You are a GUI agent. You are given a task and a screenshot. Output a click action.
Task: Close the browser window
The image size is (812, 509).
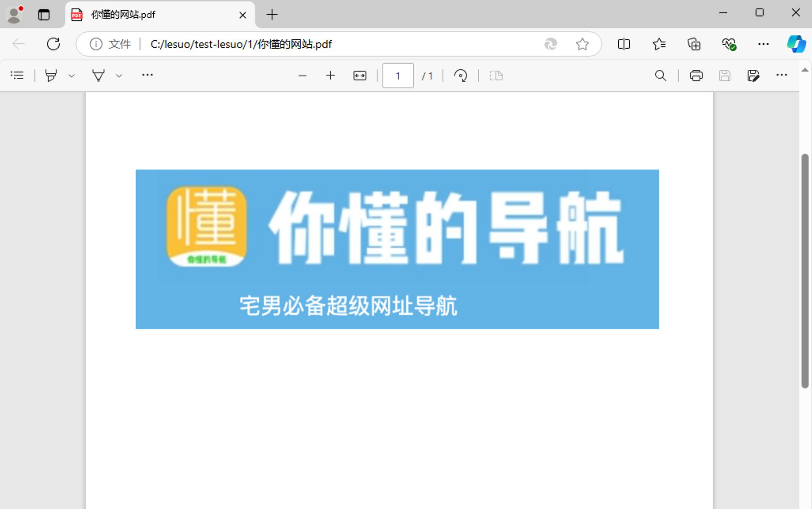point(796,13)
